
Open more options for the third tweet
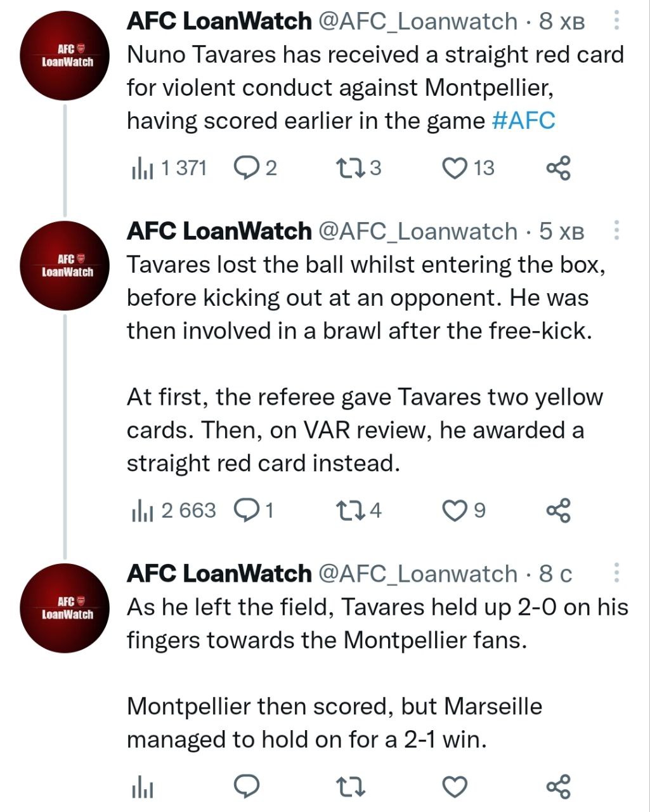point(616,573)
